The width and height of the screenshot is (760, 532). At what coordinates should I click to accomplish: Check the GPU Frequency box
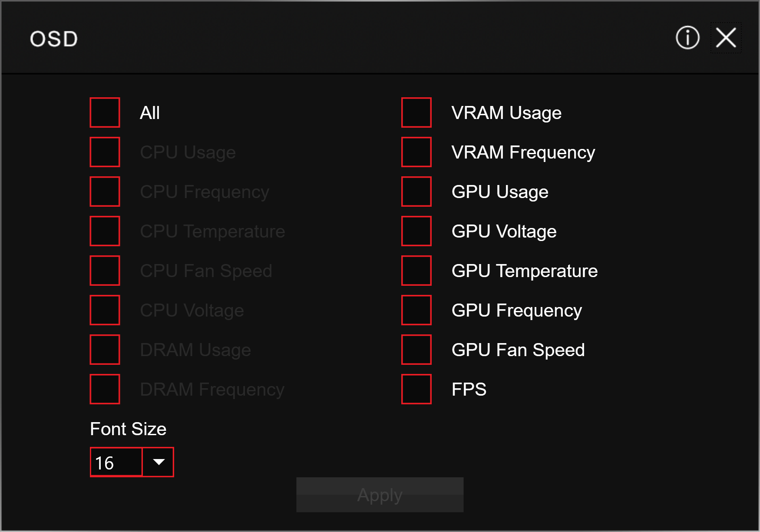(416, 310)
